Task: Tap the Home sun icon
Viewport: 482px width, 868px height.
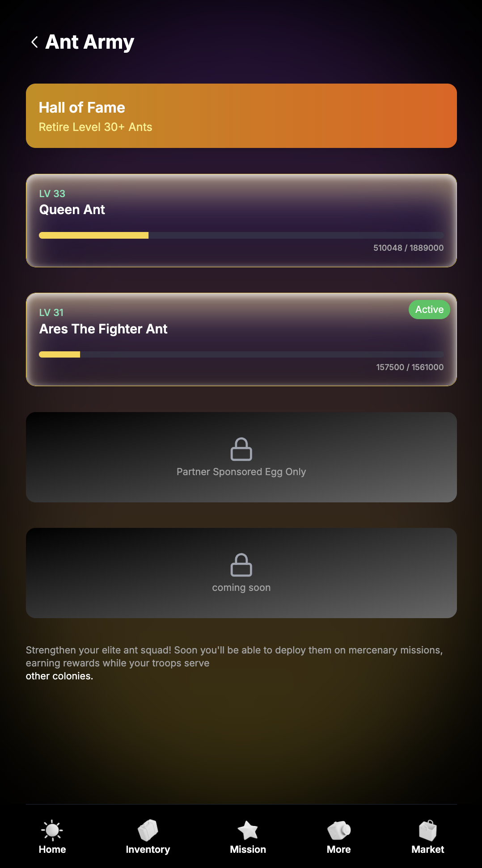Action: (52, 830)
